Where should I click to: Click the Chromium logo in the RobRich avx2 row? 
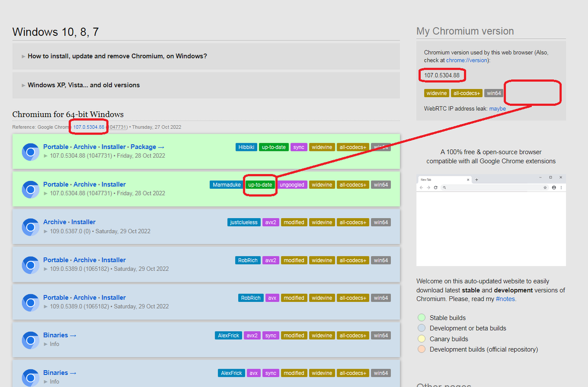point(31,265)
